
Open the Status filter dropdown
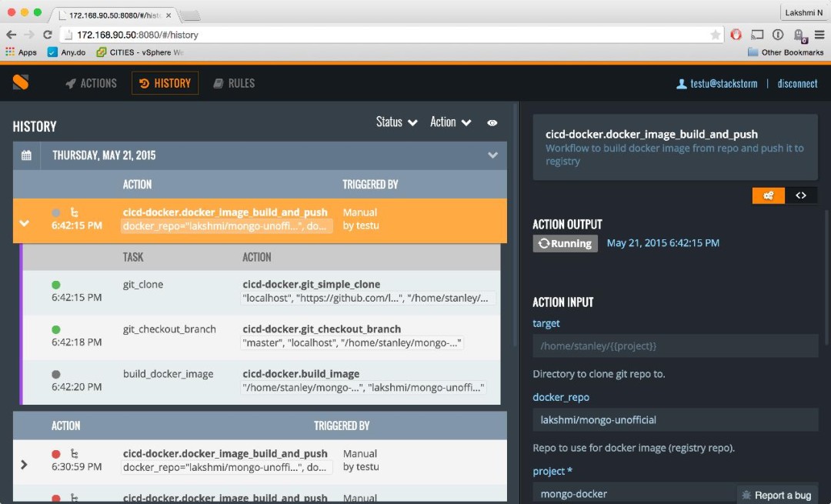pyautogui.click(x=396, y=122)
